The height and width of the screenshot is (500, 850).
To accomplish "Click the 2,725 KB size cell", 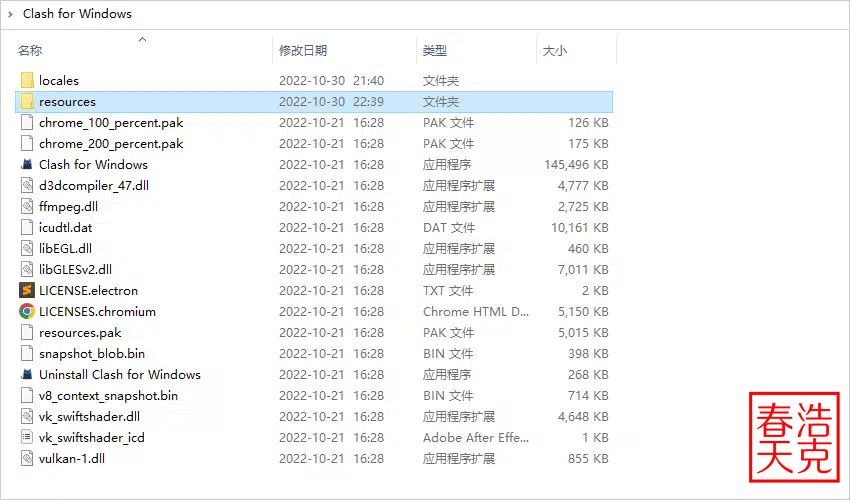I will [x=583, y=207].
